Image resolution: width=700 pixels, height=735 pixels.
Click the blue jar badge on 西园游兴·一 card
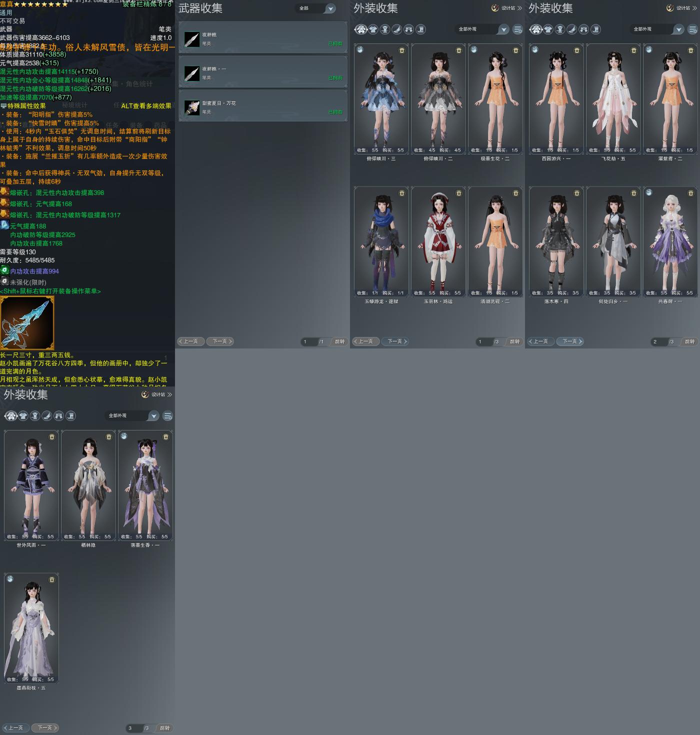[x=535, y=49]
